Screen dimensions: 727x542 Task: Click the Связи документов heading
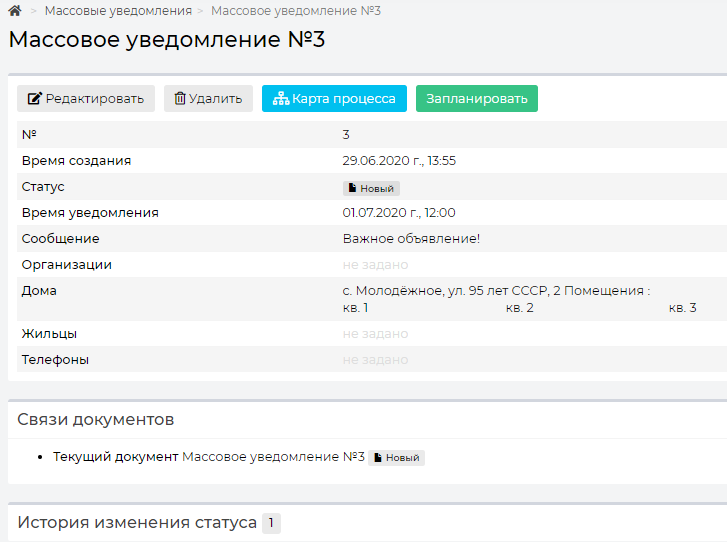tap(96, 420)
